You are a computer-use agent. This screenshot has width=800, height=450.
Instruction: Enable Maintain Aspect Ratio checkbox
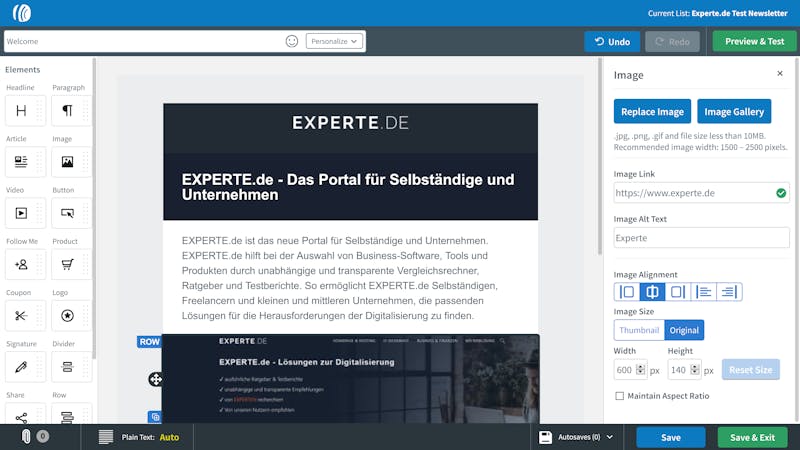(619, 396)
